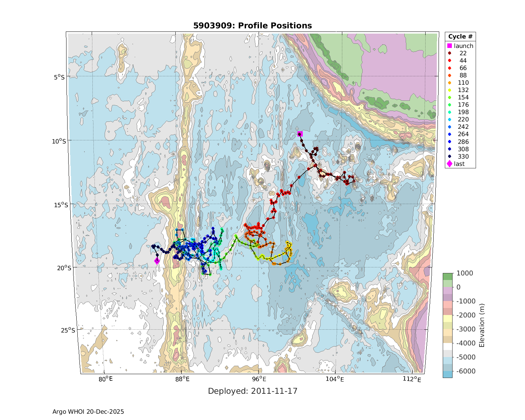Click the Cycle # legend header
The image size is (525, 420).
(x=460, y=37)
